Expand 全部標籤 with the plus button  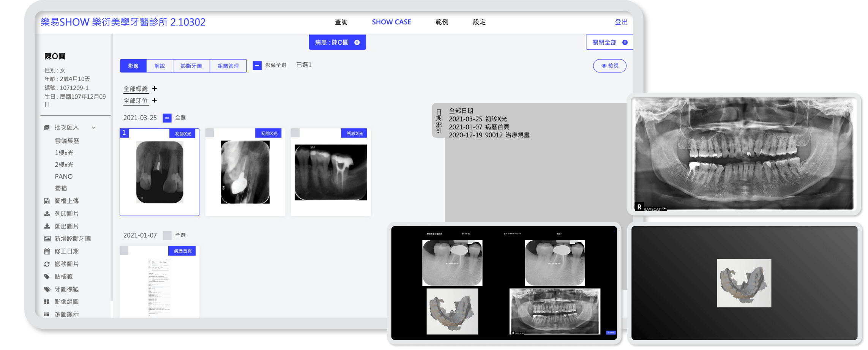[154, 88]
